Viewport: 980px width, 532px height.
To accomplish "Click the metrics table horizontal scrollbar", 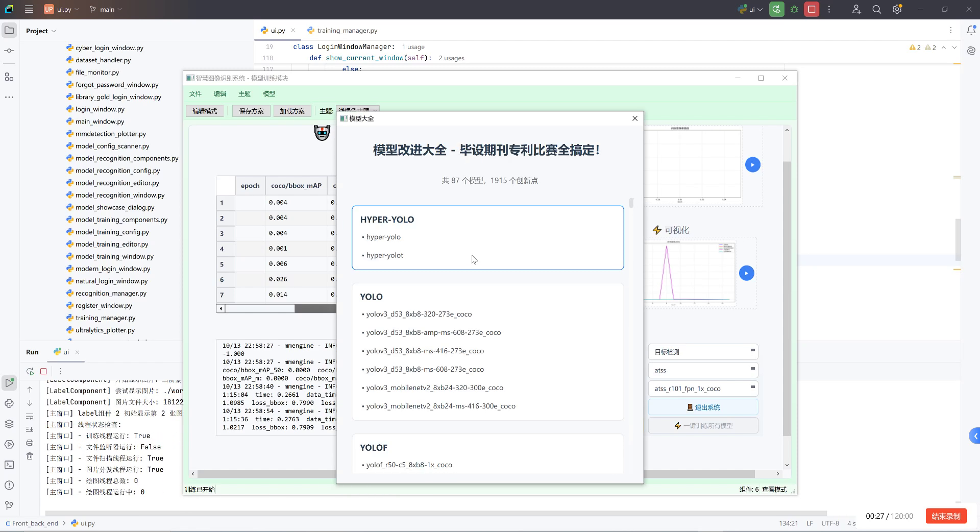I will 276,308.
